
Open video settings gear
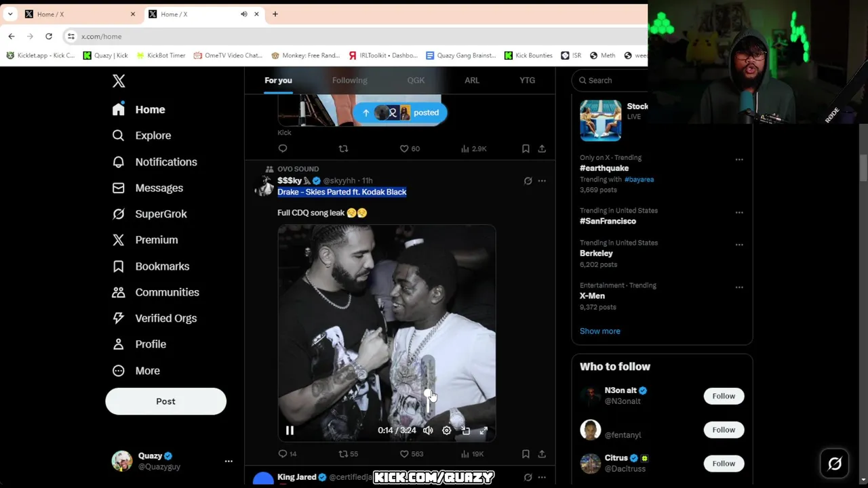tap(447, 430)
